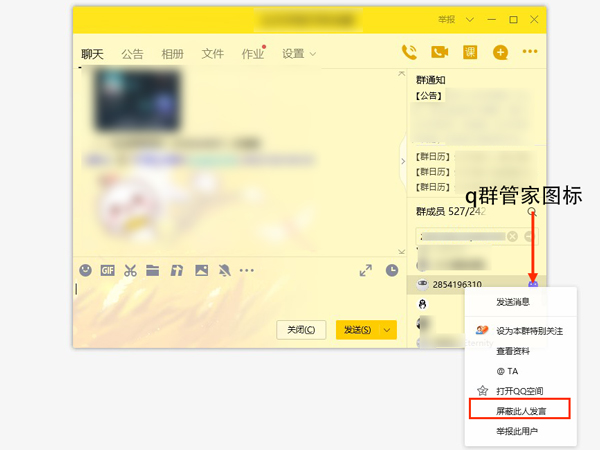Open the message history clock icon
The height and width of the screenshot is (450, 600).
392,270
